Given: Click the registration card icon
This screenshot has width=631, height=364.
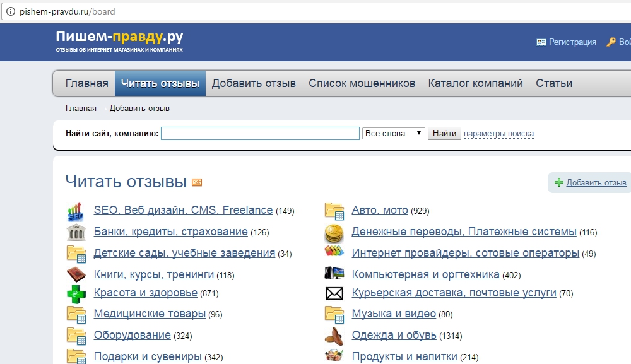Looking at the screenshot, I should 541,42.
